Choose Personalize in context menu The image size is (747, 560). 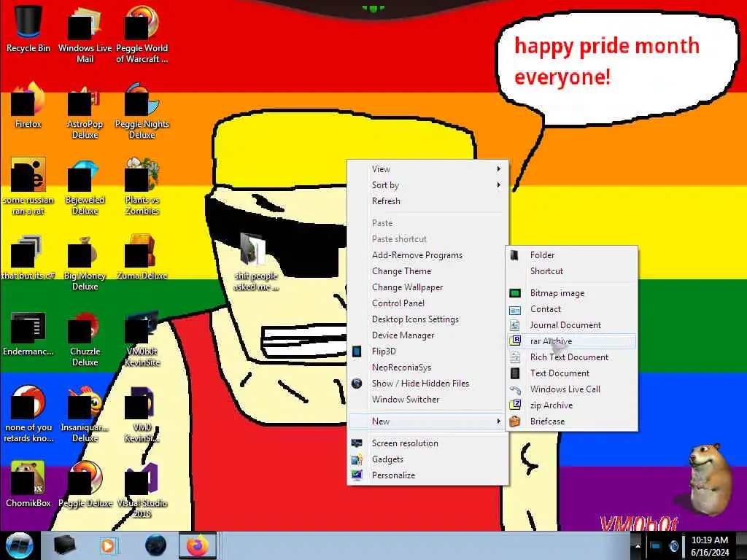click(x=429, y=475)
